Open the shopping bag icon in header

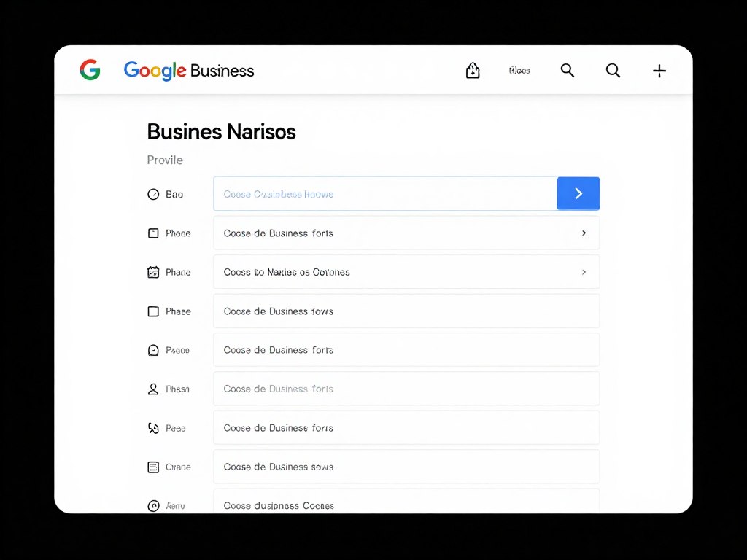click(x=473, y=70)
